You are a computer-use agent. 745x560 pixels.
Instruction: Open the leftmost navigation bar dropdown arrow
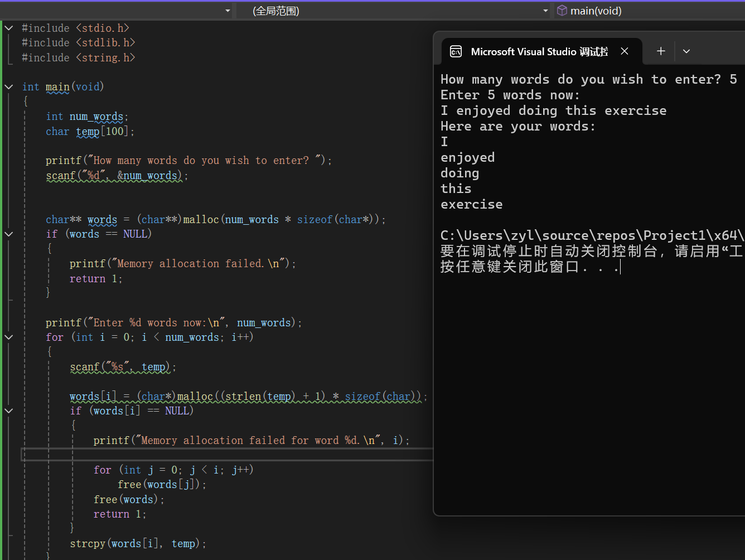228,11
